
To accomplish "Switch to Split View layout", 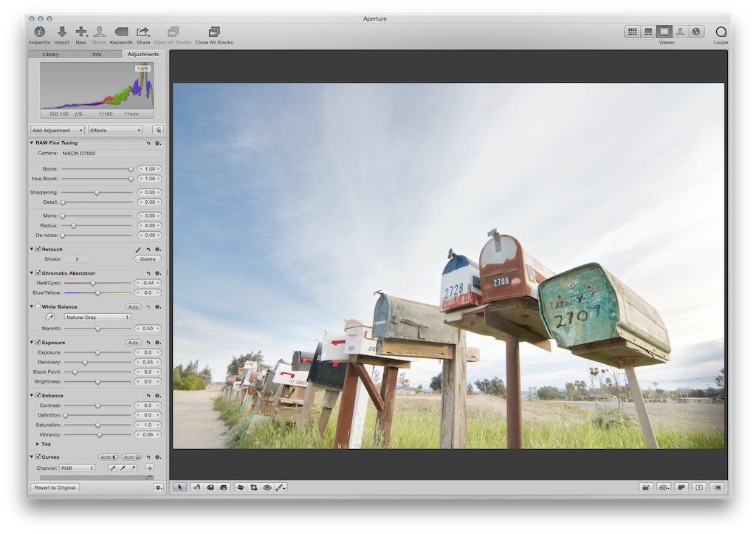I will pos(648,31).
